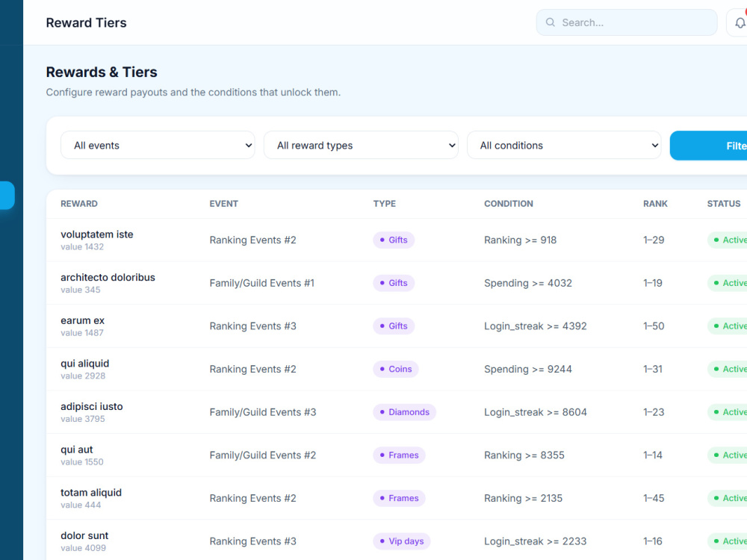Click condition Ranking >= 2135
Screen dimensions: 747x560
click(x=523, y=498)
